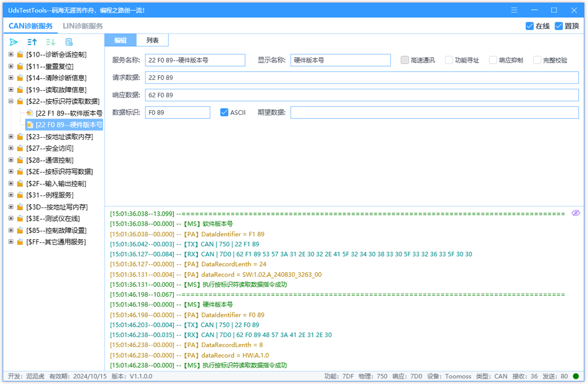Screen dimensions: 588x384
Task: Expand the $11 重置复位 node
Action: [11, 67]
